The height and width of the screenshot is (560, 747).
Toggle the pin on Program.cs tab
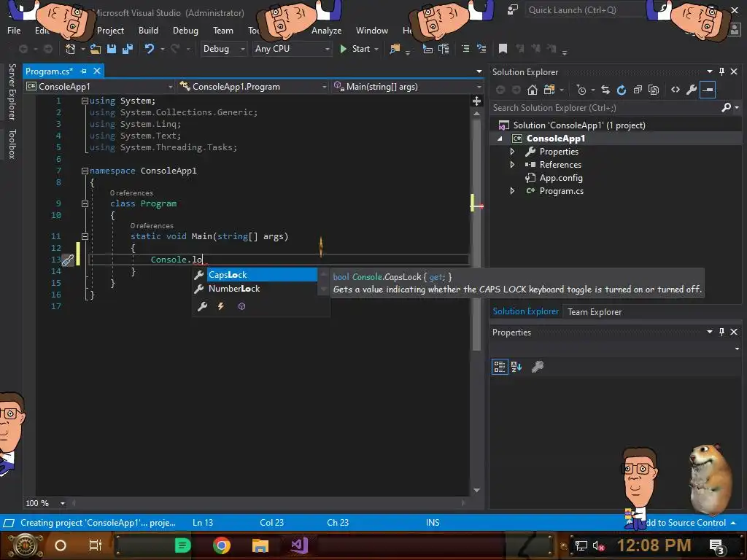(83, 71)
